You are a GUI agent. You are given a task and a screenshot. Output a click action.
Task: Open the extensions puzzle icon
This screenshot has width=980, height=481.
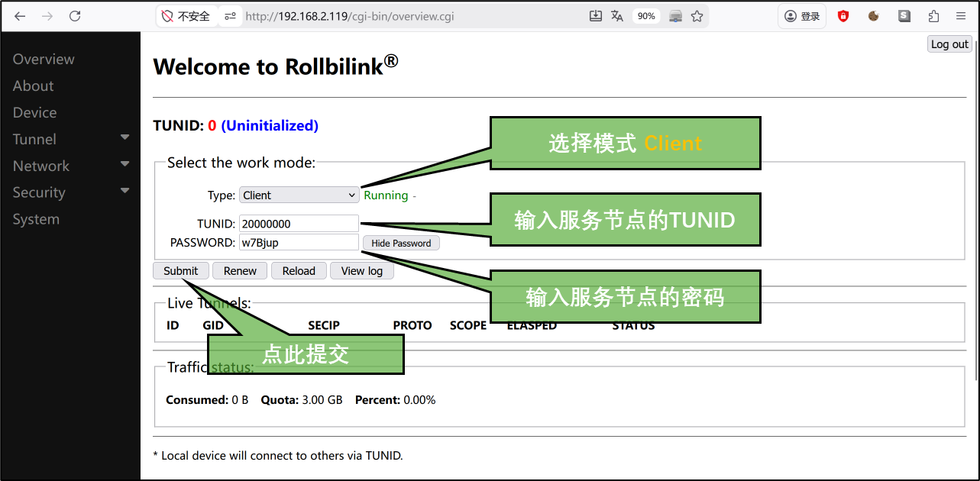coord(933,16)
